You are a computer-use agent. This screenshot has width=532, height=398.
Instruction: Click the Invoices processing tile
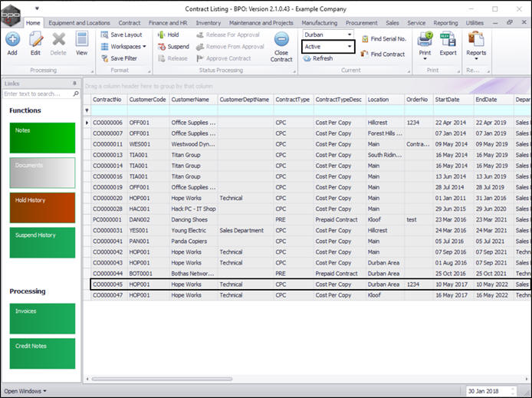pos(41,318)
